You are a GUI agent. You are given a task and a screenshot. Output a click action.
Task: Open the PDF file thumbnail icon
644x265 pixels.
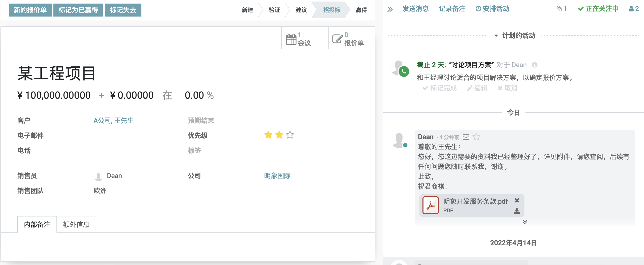[x=430, y=205]
